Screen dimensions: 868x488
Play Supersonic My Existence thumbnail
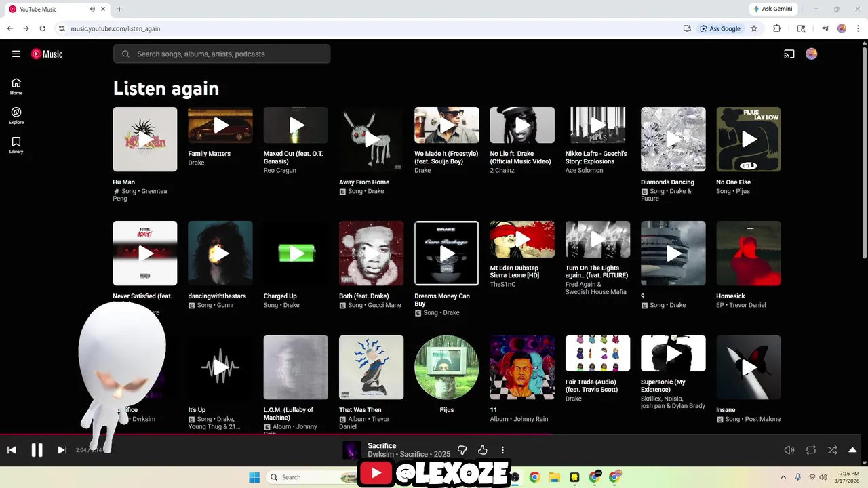tap(673, 353)
